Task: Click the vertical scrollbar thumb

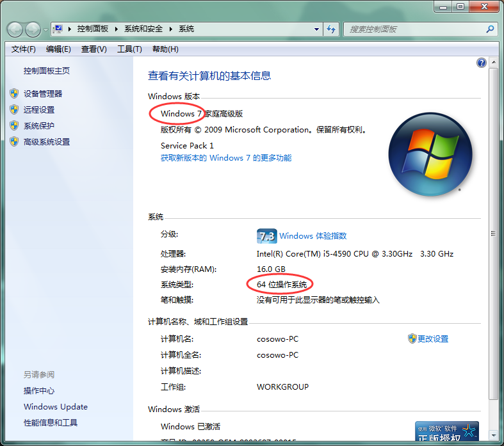Action: (x=494, y=234)
